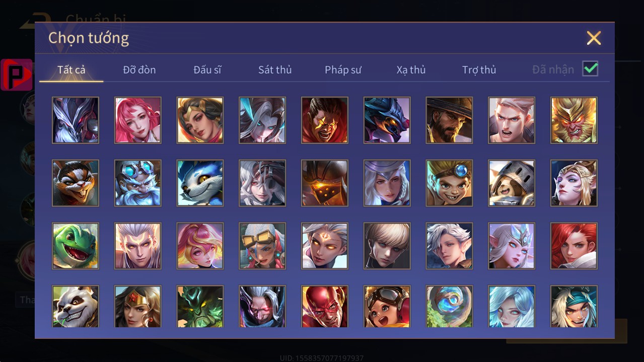This screenshot has width=644, height=362.
Task: Pick the white panda hero portrait
Action: [76, 307]
